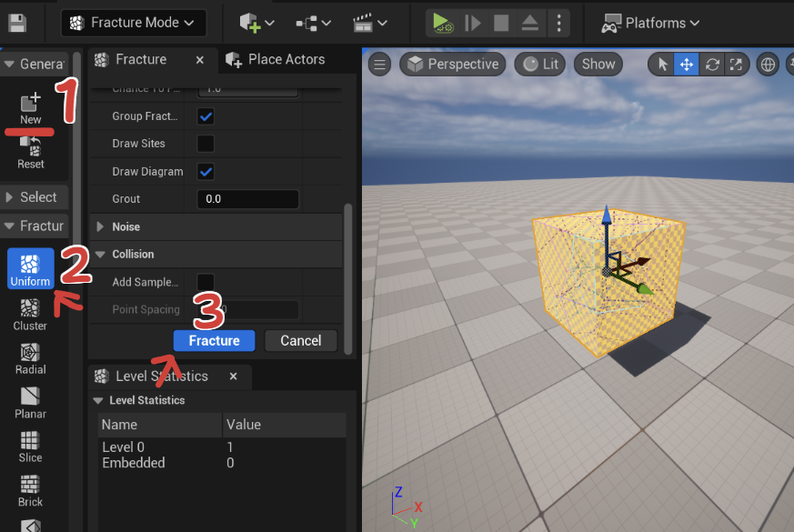Switch to the Fracture panel tab
The image size is (794, 532).
pos(140,60)
